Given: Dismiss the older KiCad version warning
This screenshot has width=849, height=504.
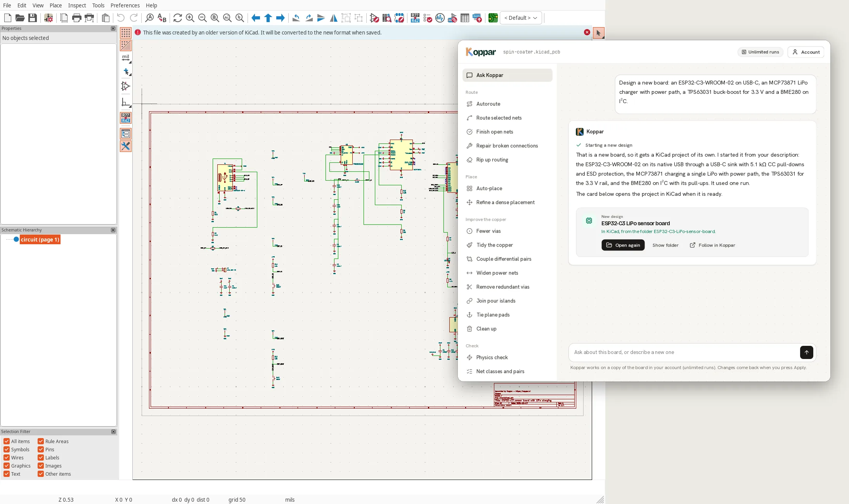Looking at the screenshot, I should click(x=587, y=33).
